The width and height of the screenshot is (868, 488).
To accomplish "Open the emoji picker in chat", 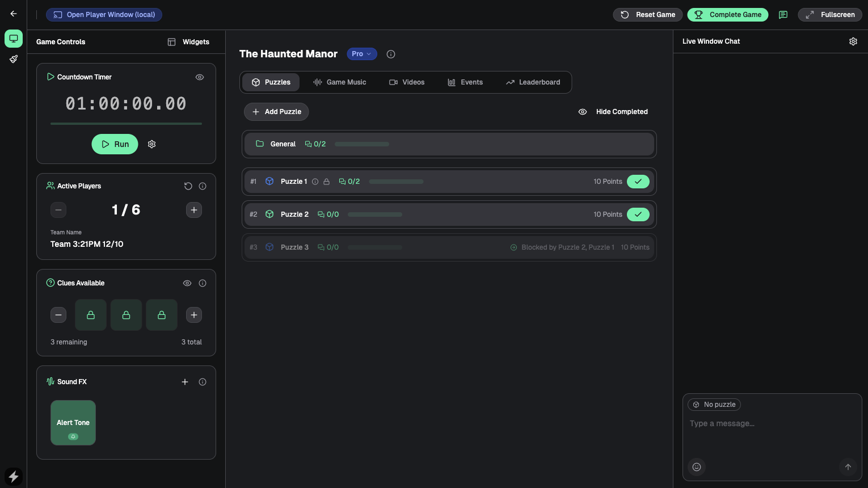I will coord(697,467).
